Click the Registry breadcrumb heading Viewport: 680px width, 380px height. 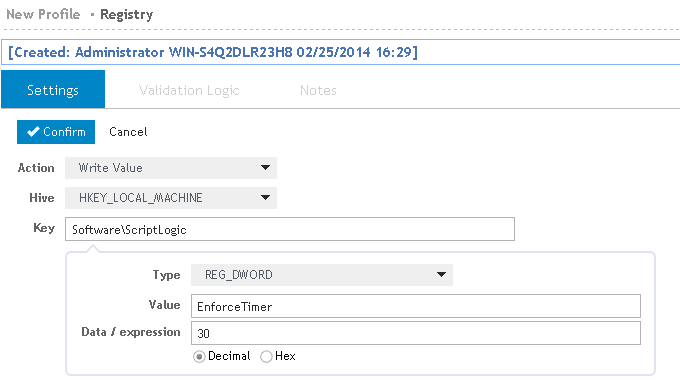pos(126,15)
